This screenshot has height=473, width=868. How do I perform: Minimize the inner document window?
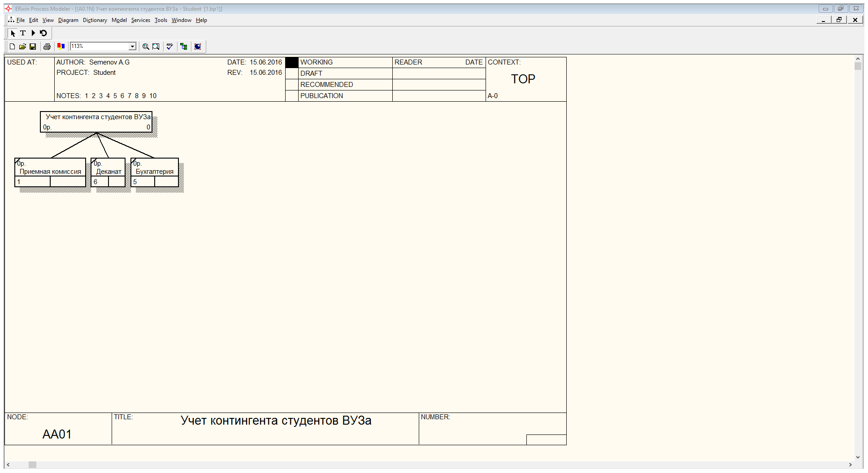tap(824, 20)
